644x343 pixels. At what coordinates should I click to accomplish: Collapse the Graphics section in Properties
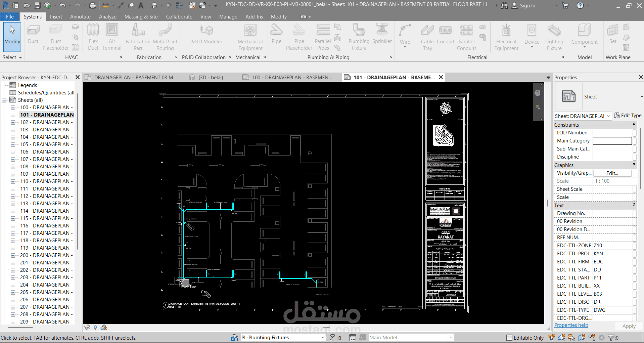click(x=634, y=165)
